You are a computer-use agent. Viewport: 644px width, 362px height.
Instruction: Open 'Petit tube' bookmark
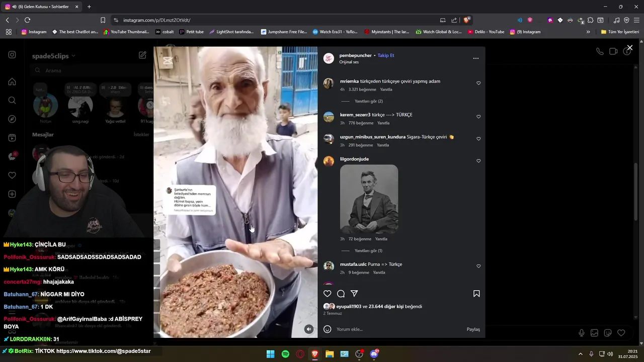point(191,32)
